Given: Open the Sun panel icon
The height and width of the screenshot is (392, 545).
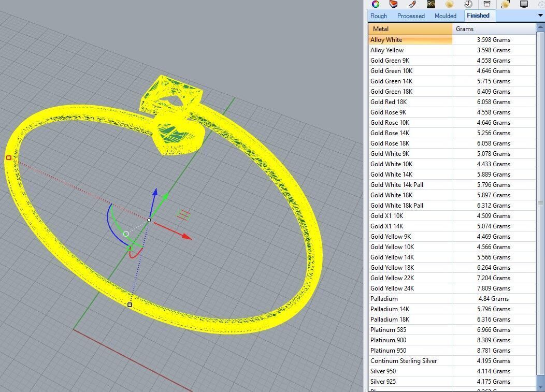Looking at the screenshot, I should (449, 4).
